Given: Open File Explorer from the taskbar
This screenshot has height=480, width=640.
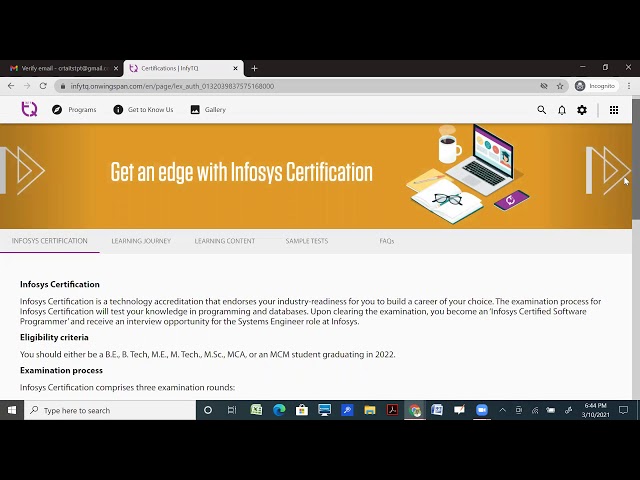Looking at the screenshot, I should point(370,410).
